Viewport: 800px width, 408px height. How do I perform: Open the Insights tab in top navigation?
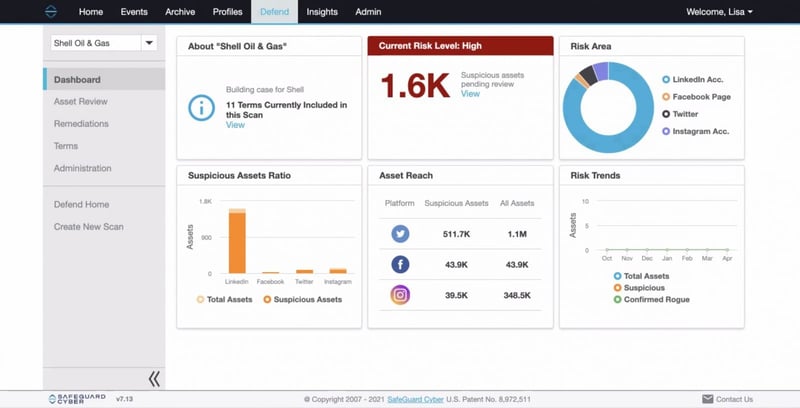coord(322,12)
